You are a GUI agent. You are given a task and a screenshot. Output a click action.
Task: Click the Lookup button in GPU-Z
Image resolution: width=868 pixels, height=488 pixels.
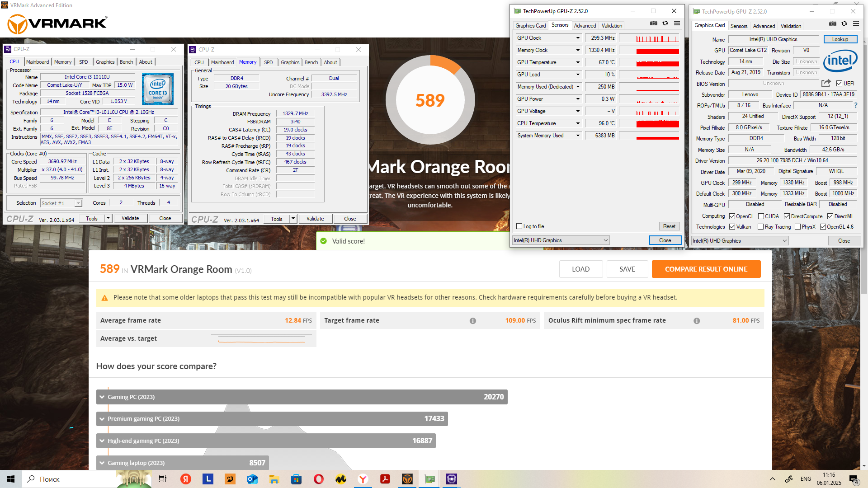840,39
